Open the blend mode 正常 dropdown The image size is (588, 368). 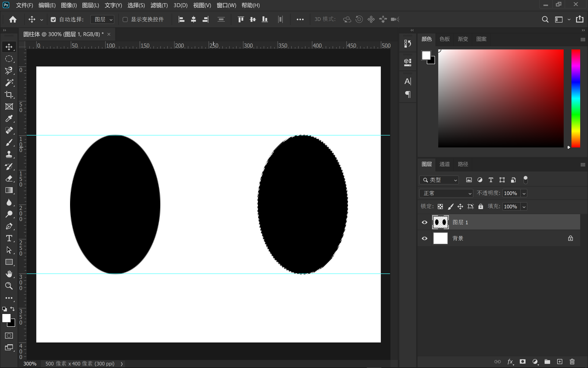click(446, 193)
